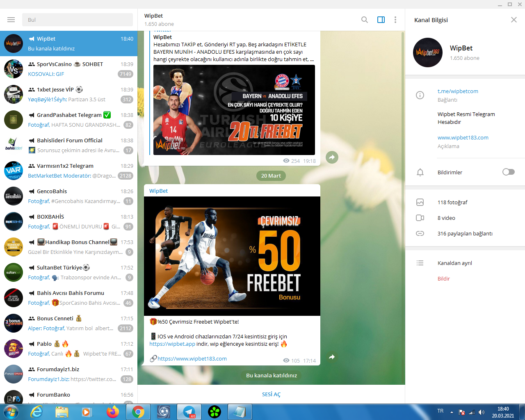The image size is (525, 420).
Task: Open the BOXBAHİS channel
Action: 68,221
